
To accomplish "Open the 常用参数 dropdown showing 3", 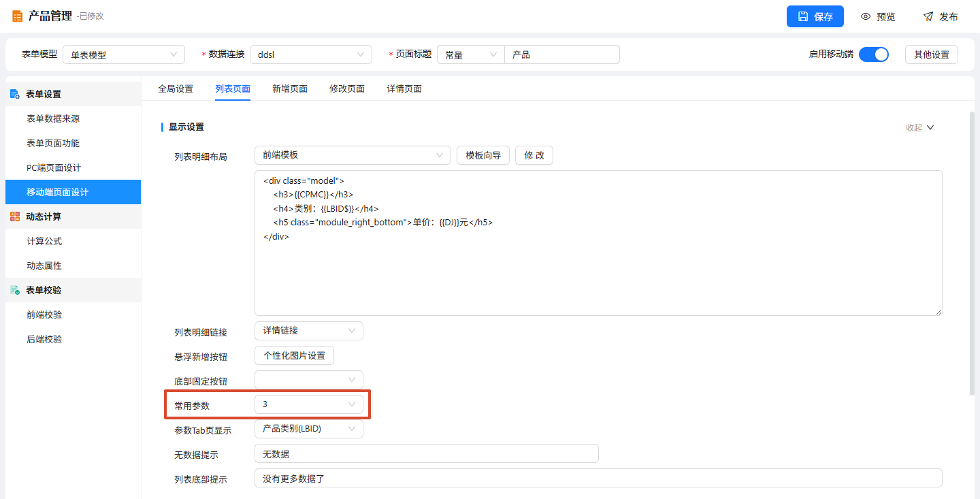I will (x=309, y=404).
